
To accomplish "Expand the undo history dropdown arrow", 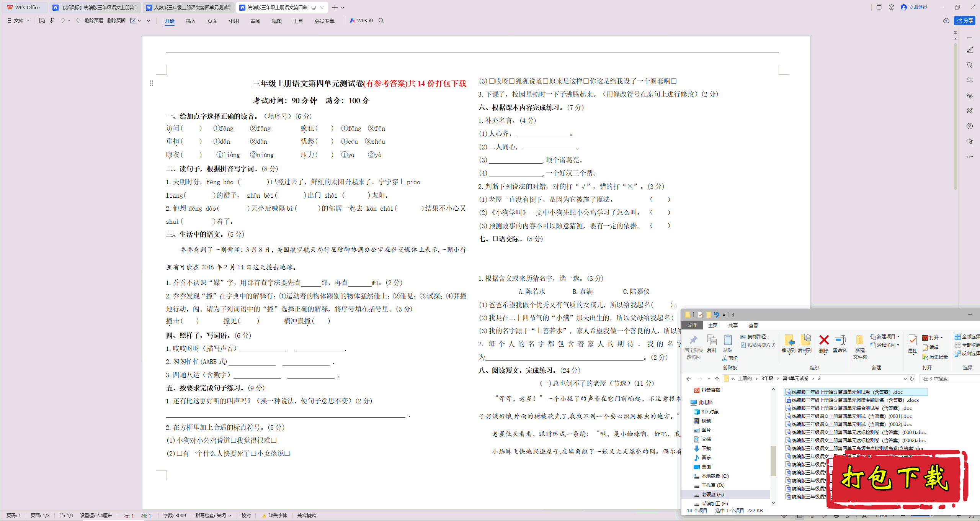I will click(x=69, y=21).
